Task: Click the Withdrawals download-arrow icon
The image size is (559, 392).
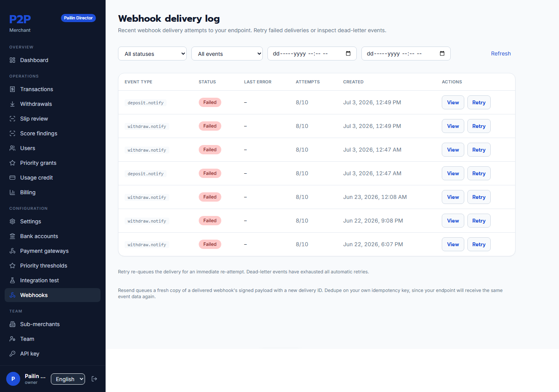Action: (12, 104)
